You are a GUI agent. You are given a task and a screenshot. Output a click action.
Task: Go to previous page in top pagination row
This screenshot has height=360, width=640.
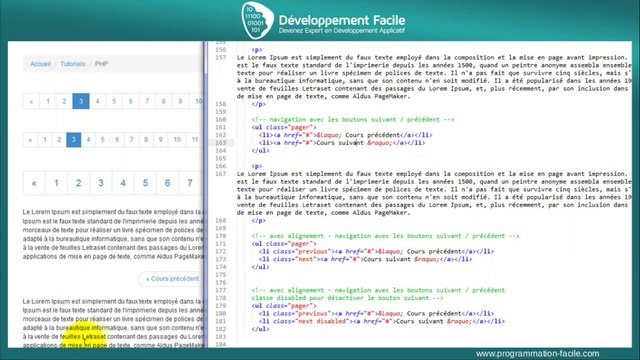[x=31, y=101]
